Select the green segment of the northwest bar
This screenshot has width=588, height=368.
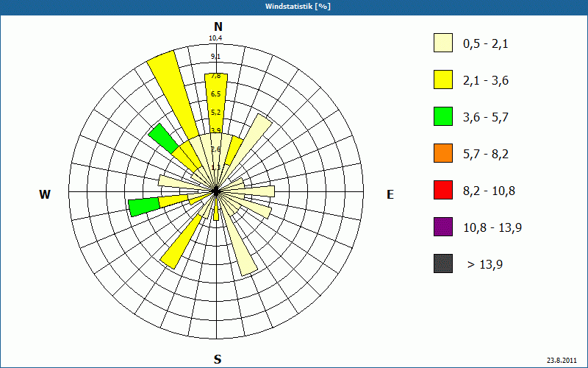(162, 138)
